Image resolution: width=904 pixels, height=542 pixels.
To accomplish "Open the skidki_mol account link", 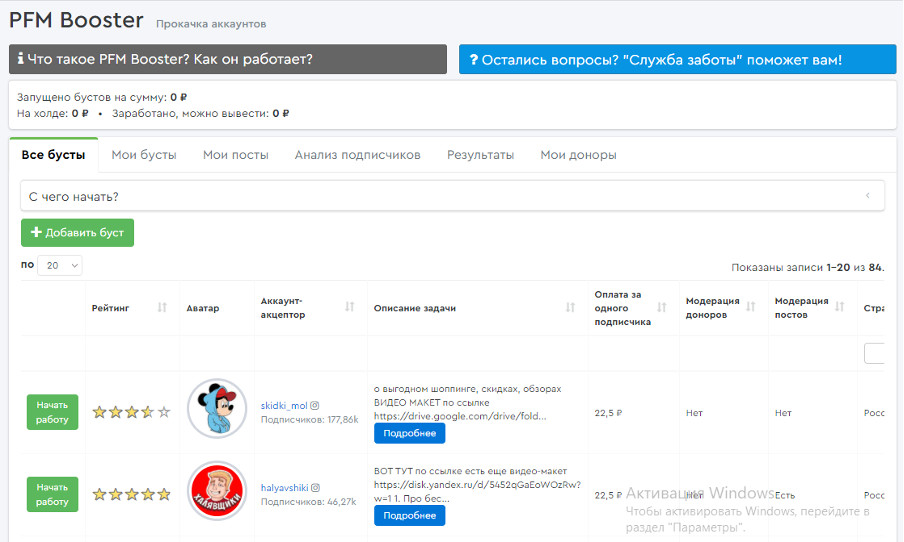I will [x=284, y=405].
